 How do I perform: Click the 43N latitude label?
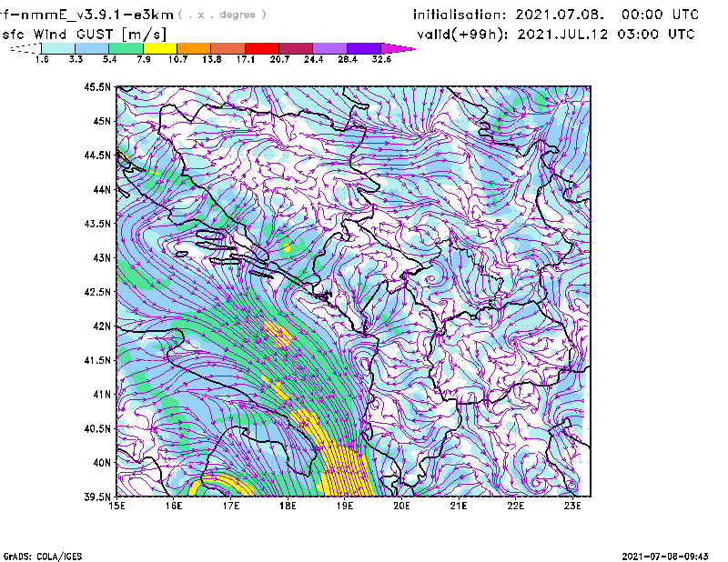coord(102,257)
